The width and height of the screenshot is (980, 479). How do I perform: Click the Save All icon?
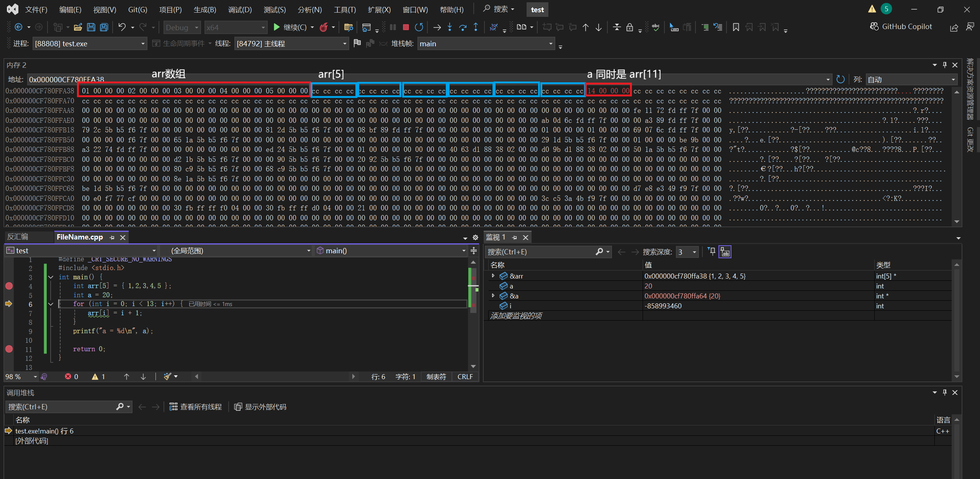coord(104,27)
